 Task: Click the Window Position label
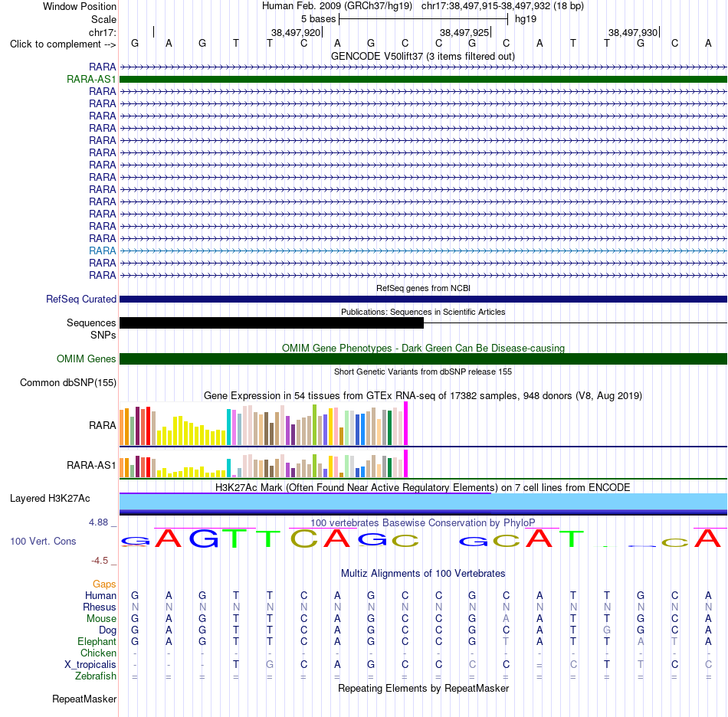pos(80,6)
